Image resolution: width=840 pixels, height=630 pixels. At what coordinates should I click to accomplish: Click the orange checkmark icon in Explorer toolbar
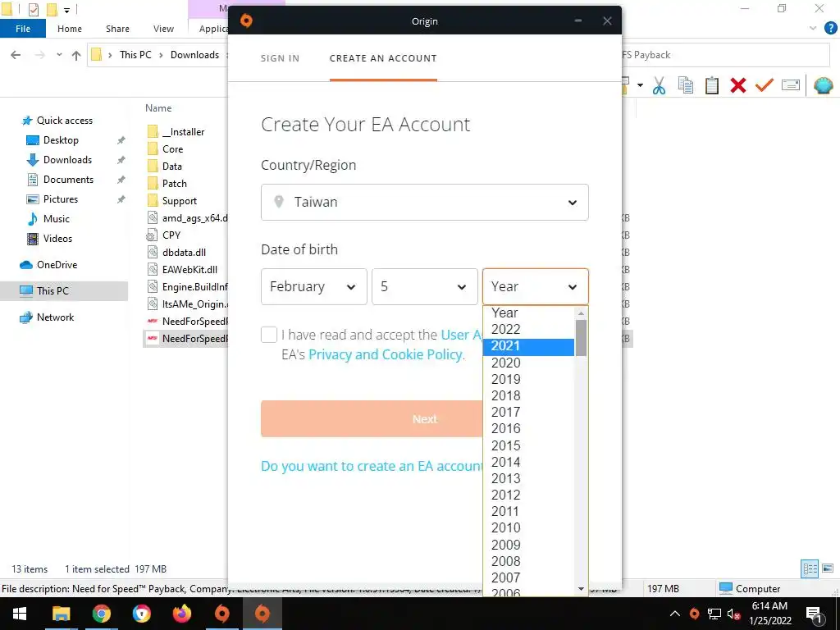click(764, 85)
